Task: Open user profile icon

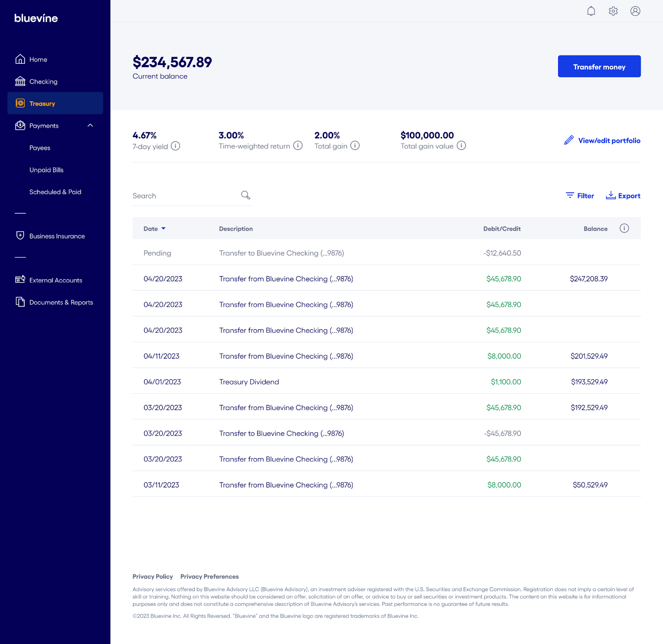Action: [635, 11]
